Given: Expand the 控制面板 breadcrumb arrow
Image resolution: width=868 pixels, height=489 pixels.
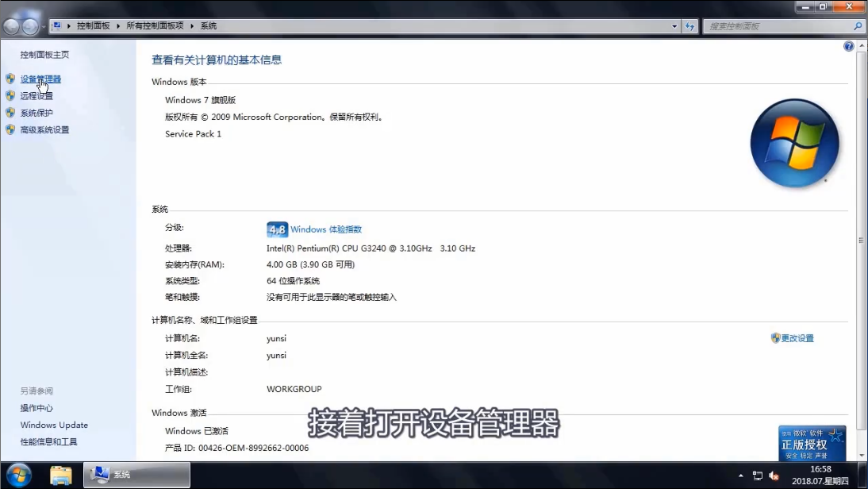Looking at the screenshot, I should pyautogui.click(x=117, y=26).
